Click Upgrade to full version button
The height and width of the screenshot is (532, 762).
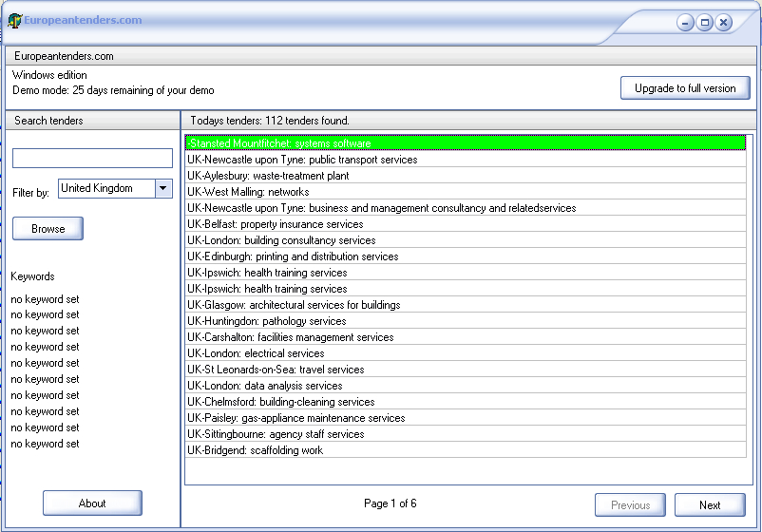click(685, 88)
